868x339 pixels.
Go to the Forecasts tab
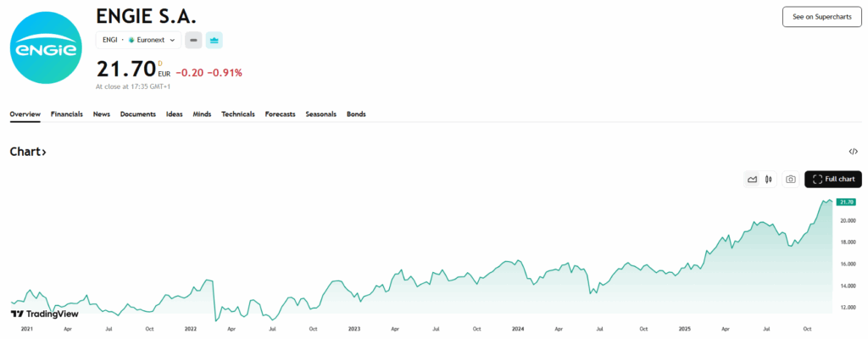[280, 114]
